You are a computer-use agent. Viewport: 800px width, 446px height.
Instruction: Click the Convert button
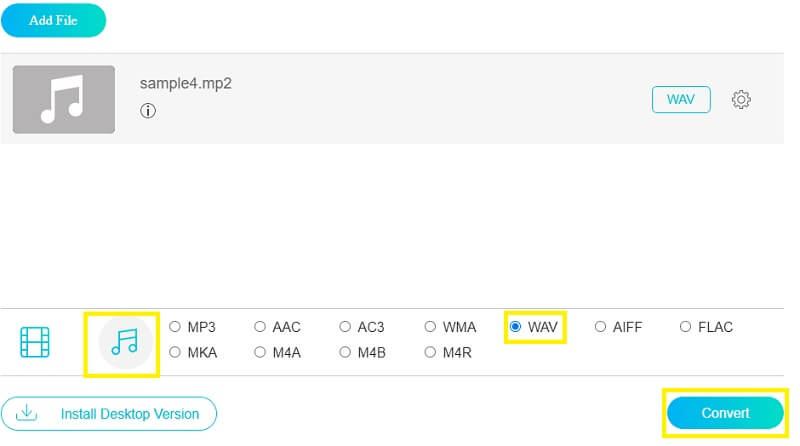coord(725,413)
